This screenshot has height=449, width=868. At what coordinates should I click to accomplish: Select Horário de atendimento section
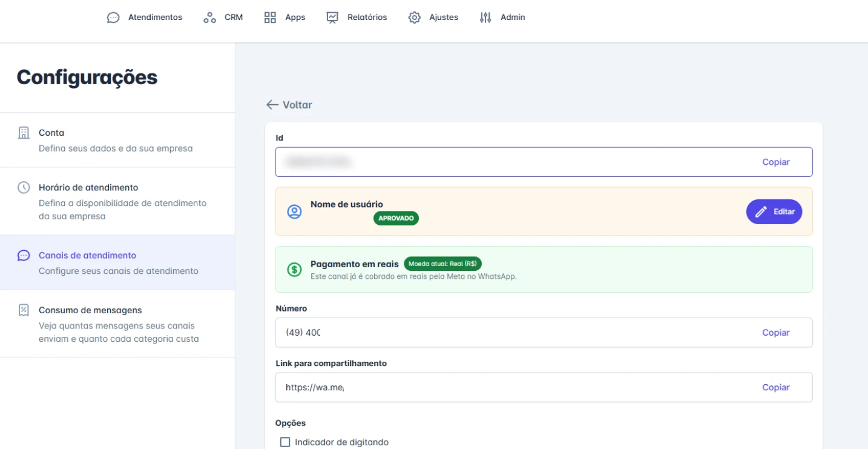point(117,201)
